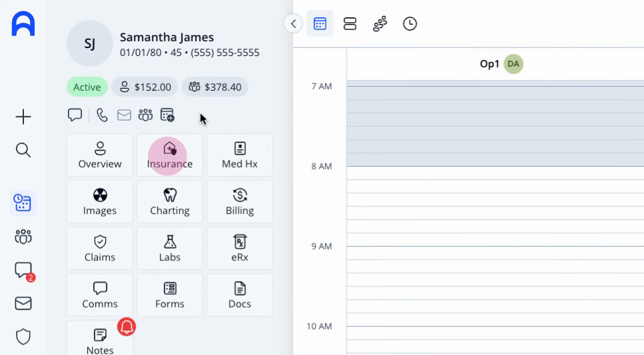Open search from the sidebar magnifier
Viewport: 644px width, 355px height.
[x=23, y=150]
